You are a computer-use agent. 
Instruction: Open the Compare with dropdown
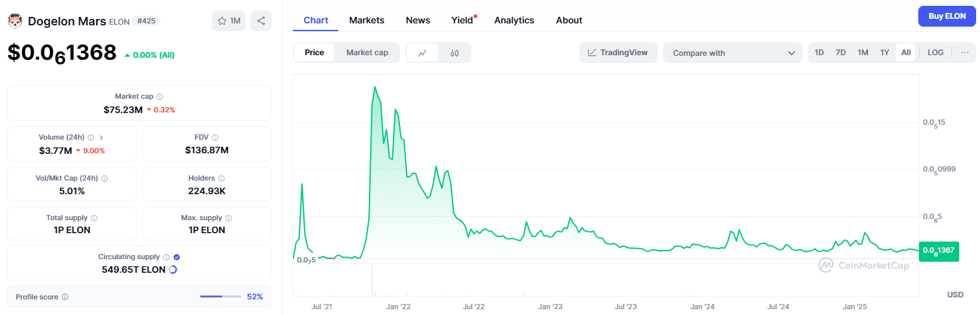tap(733, 53)
